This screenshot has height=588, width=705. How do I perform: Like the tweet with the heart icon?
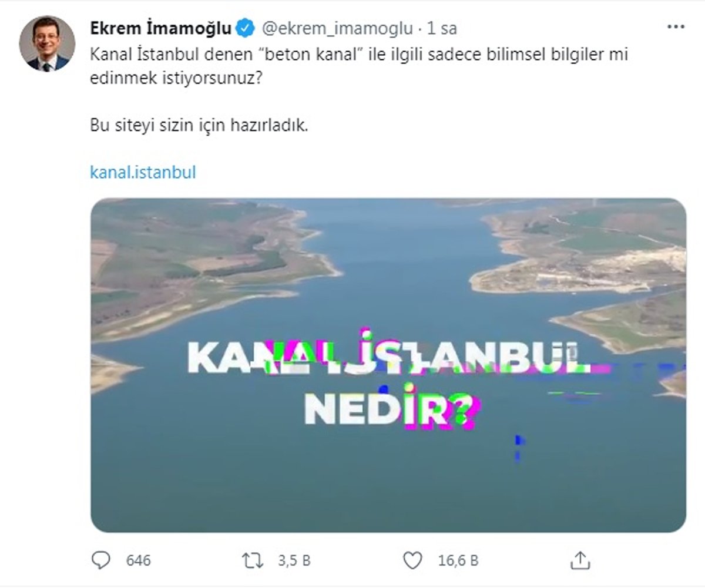pos(414,560)
